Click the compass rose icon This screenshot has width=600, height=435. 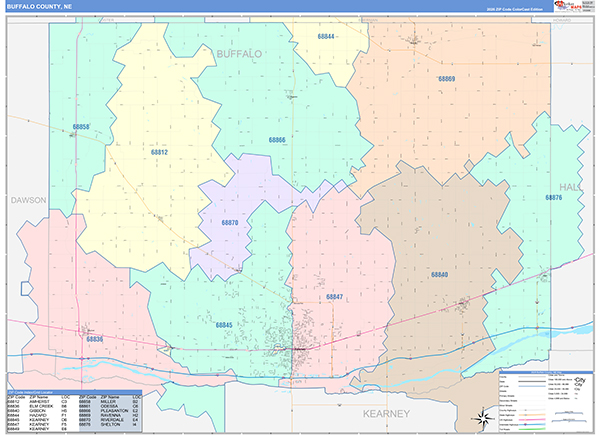[483, 418]
